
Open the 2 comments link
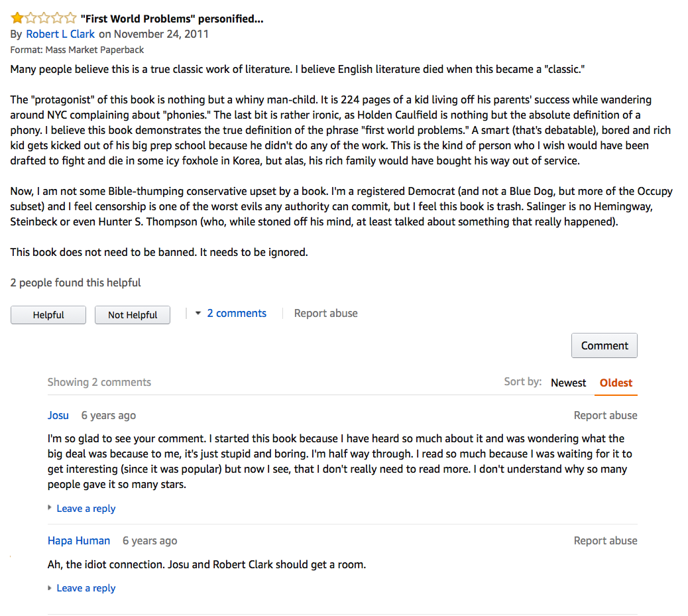(x=237, y=313)
